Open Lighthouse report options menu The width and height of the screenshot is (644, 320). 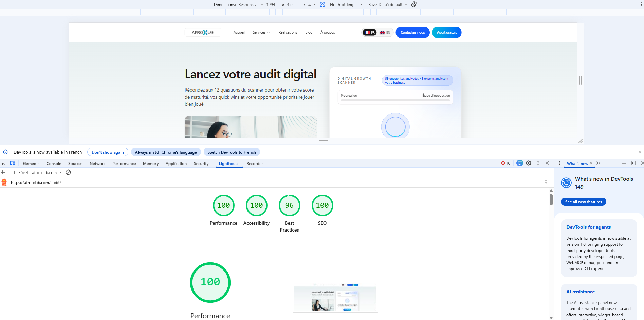click(546, 182)
